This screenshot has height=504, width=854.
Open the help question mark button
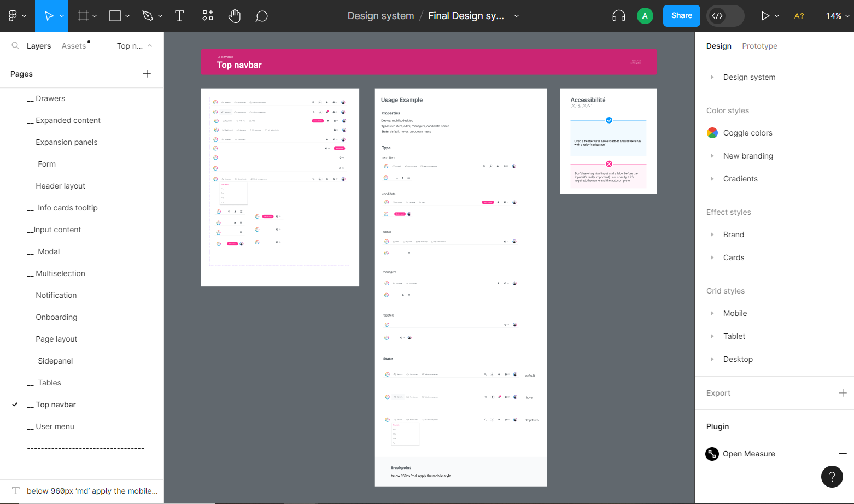click(832, 477)
